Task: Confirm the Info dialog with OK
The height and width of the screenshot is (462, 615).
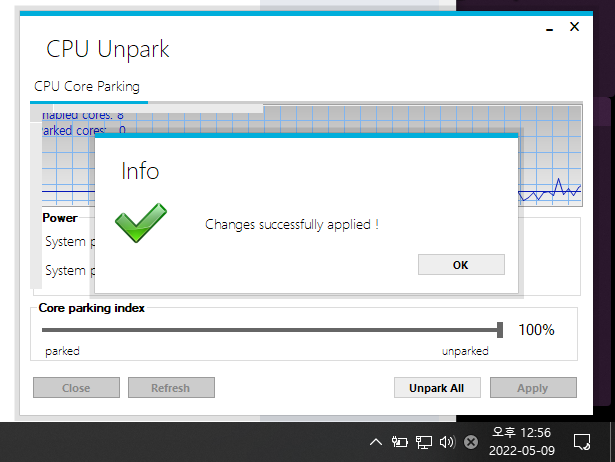Action: click(461, 265)
